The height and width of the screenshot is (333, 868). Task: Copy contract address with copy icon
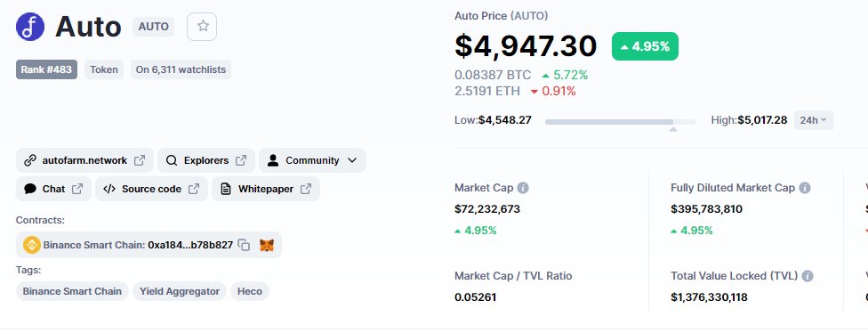click(x=244, y=245)
